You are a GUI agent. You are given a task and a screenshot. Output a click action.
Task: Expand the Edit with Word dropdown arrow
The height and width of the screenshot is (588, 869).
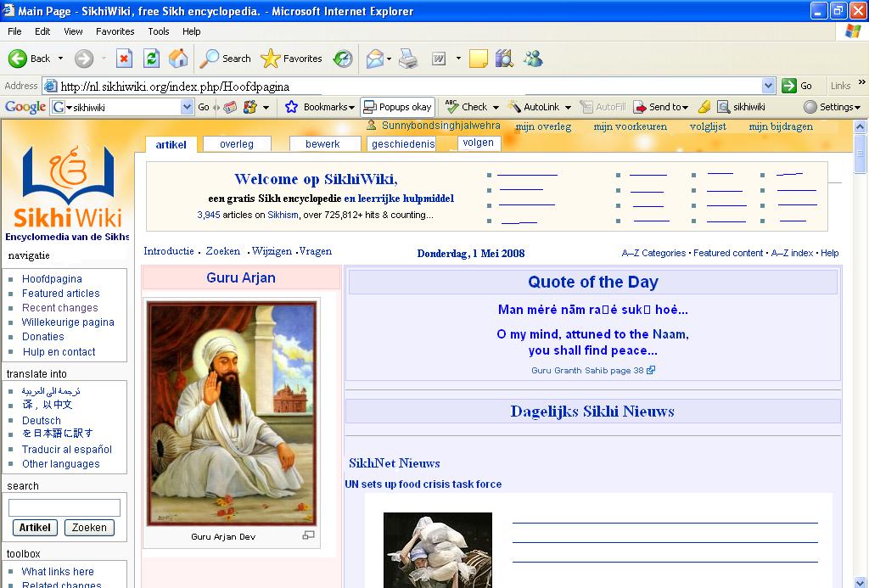click(458, 59)
